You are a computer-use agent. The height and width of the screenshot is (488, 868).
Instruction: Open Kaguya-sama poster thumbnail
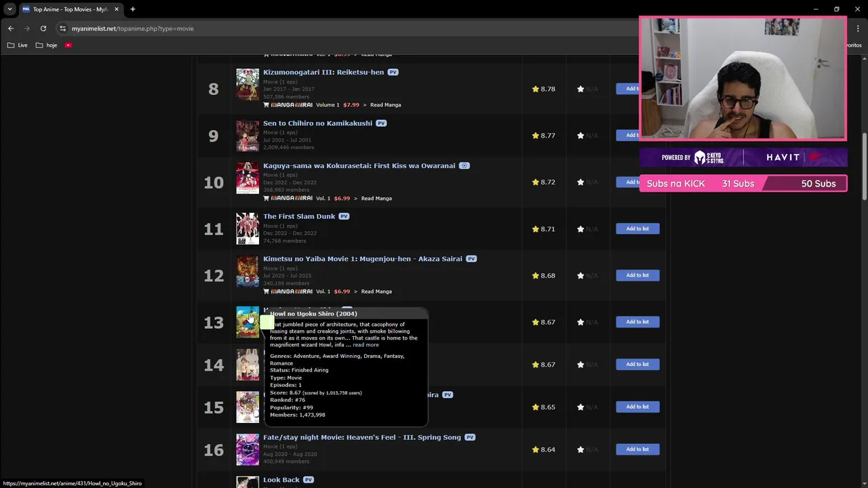[248, 178]
